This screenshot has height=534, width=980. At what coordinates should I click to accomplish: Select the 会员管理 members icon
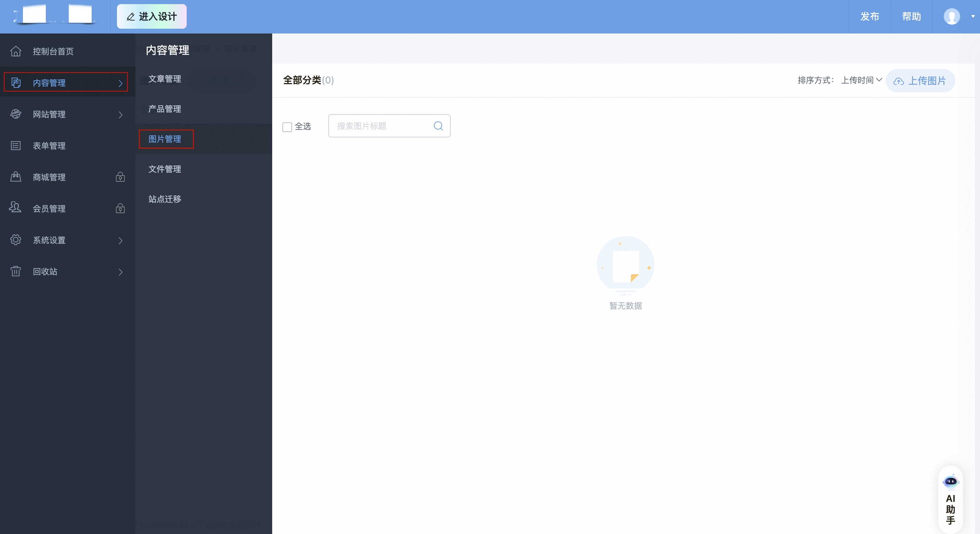click(15, 208)
